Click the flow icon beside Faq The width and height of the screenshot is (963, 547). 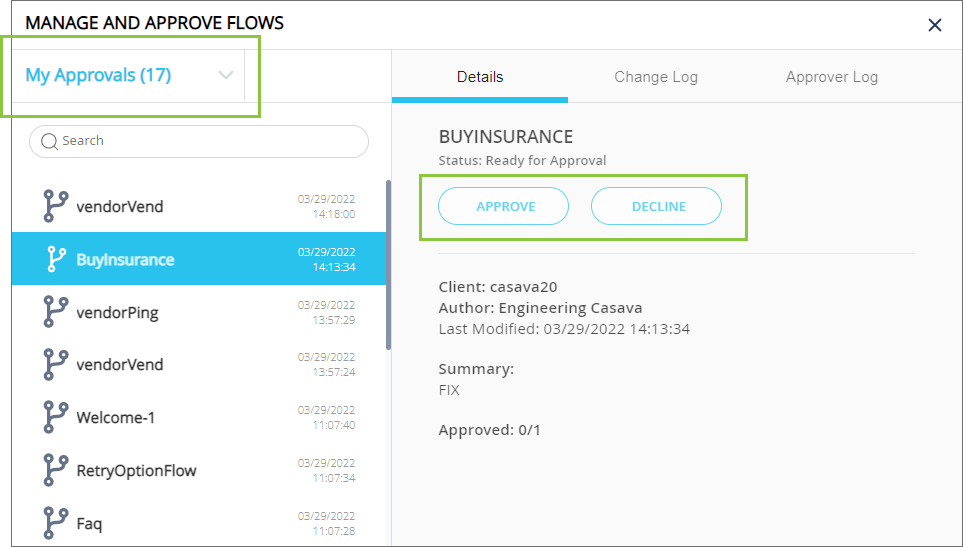tap(55, 522)
